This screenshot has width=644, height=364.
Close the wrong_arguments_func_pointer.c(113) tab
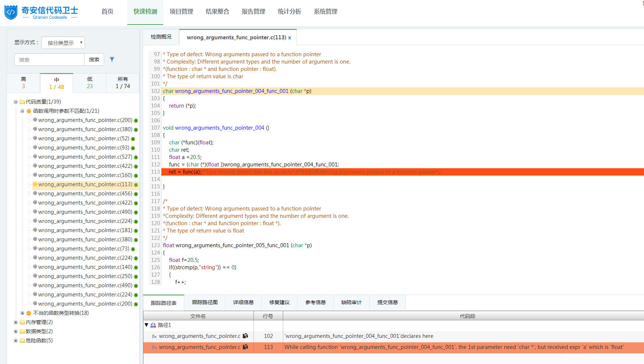tap(290, 37)
